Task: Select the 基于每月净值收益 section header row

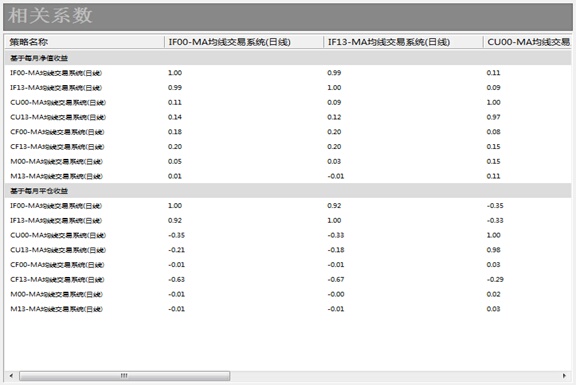Action: click(288, 58)
